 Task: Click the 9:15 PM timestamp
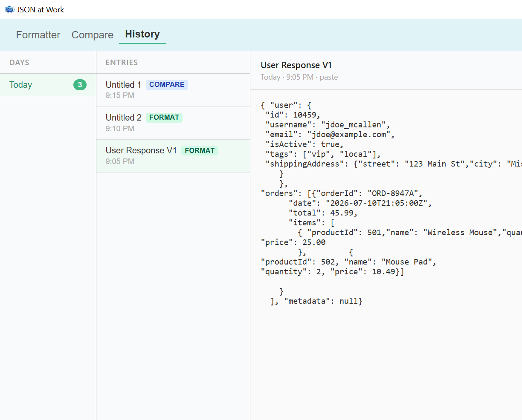(120, 95)
